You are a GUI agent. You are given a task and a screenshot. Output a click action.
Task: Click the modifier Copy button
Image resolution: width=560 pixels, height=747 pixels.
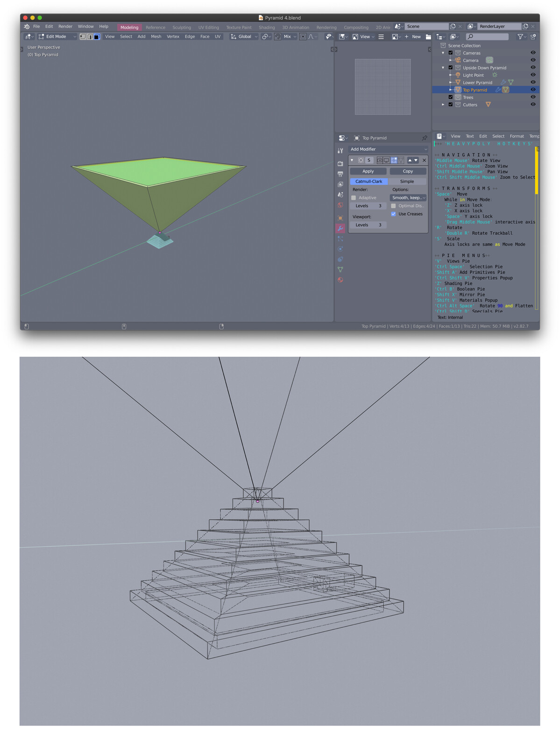pyautogui.click(x=408, y=171)
